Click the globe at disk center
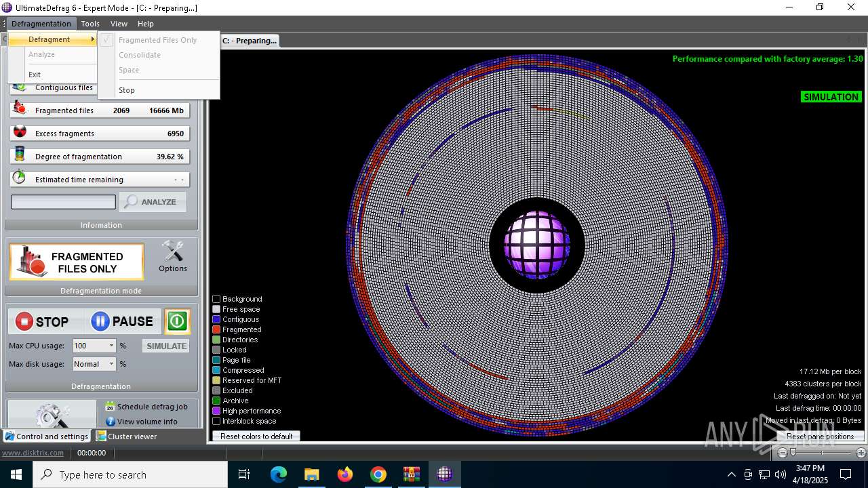 pos(537,245)
